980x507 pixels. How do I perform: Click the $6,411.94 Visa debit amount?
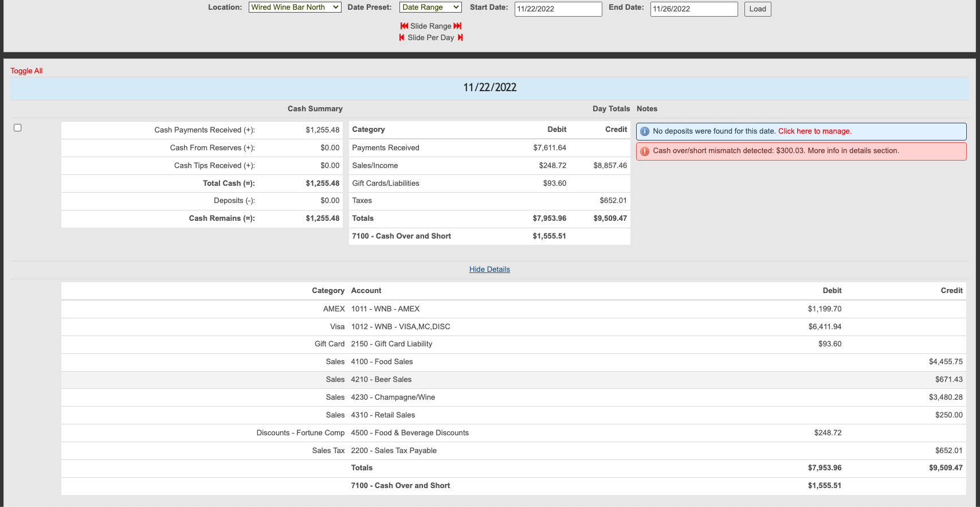[825, 327]
